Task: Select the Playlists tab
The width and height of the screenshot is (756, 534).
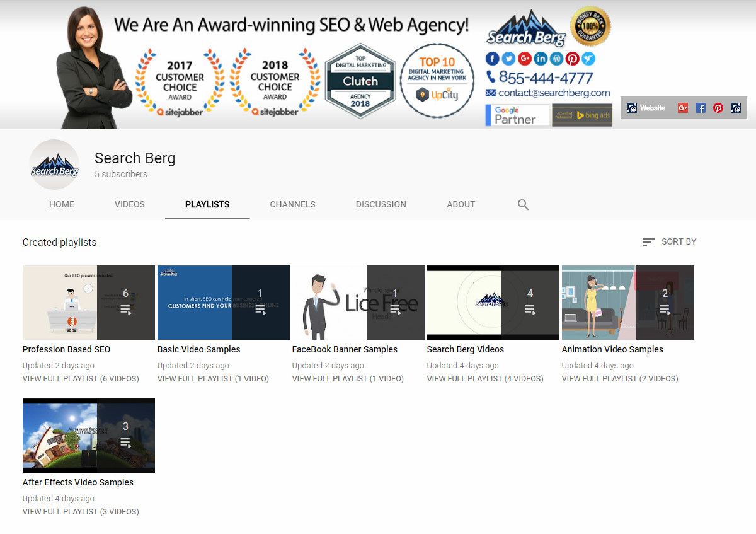Action: tap(207, 204)
